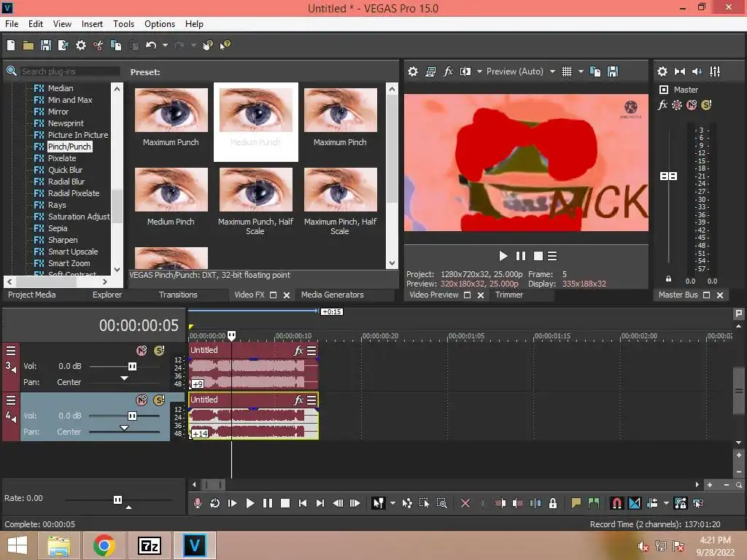
Task: Go to start of project button
Action: coord(303,503)
